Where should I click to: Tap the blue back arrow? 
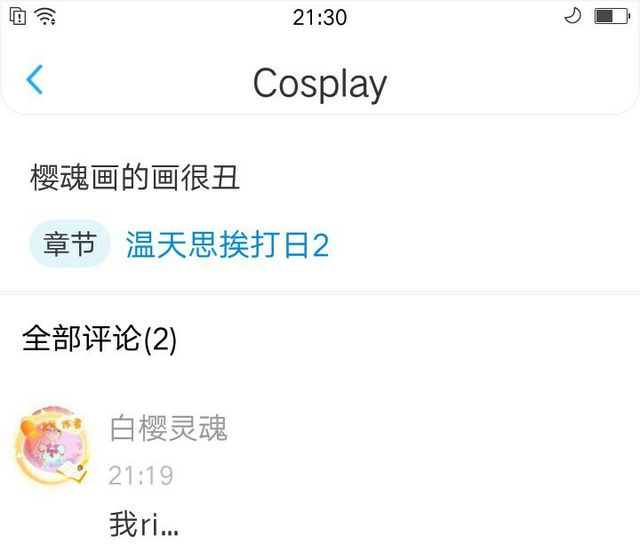click(x=34, y=80)
